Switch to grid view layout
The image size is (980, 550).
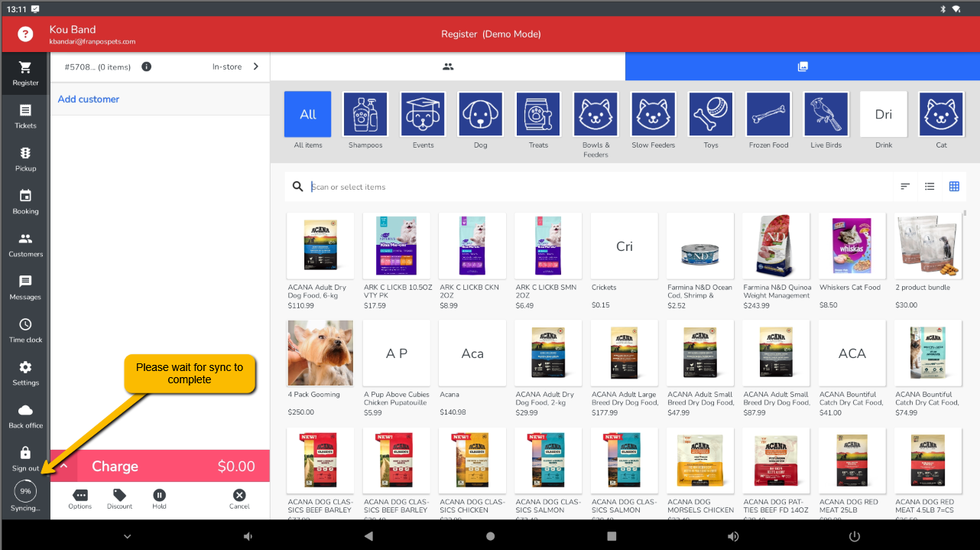pos(954,187)
